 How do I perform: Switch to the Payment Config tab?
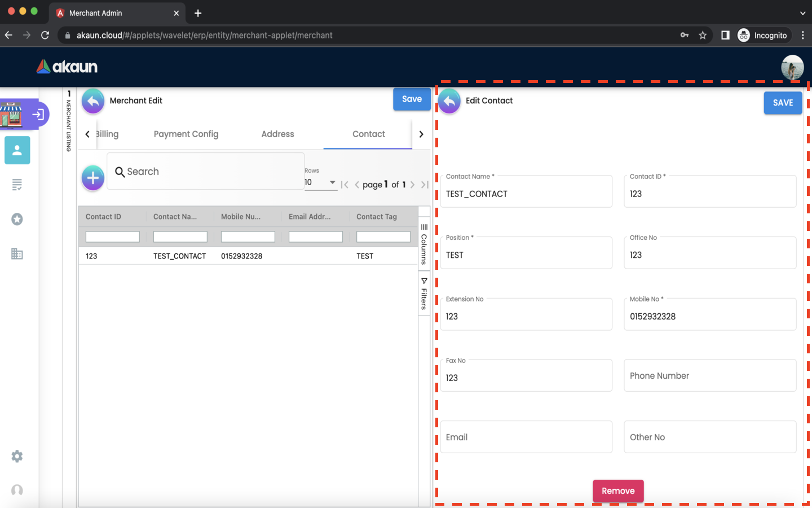click(186, 134)
